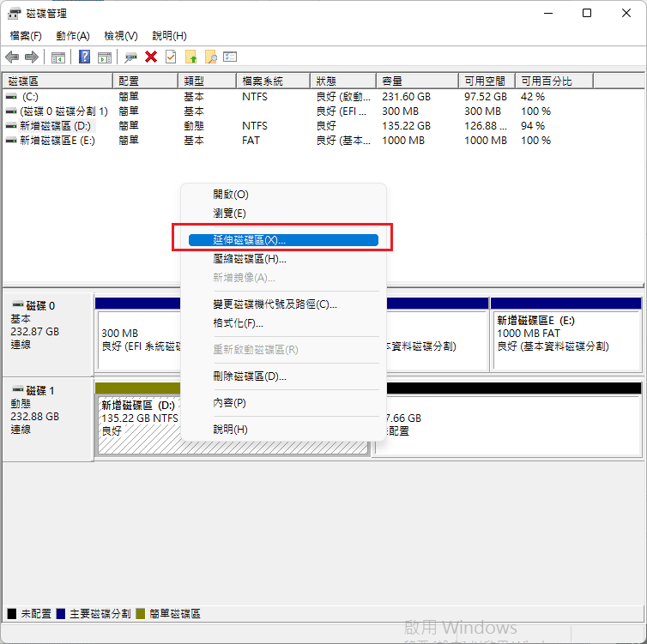The image size is (647, 644).
Task: Open 內容(P) from context menu
Action: [x=283, y=403]
